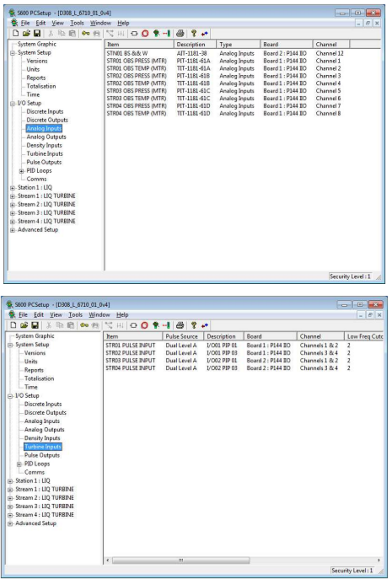Click white rectangle icon in bottom window toolbar

click(133, 326)
